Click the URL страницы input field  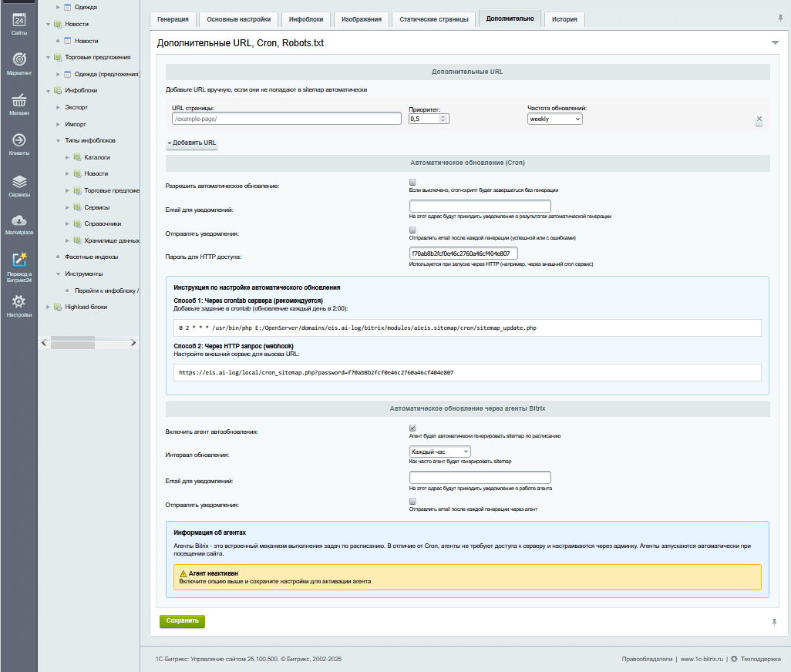(x=286, y=119)
